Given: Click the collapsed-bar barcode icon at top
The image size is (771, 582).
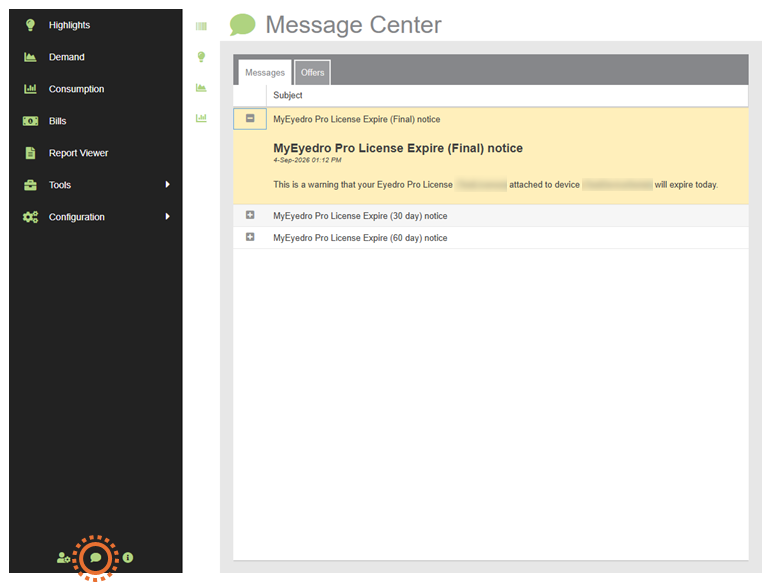Looking at the screenshot, I should [201, 26].
